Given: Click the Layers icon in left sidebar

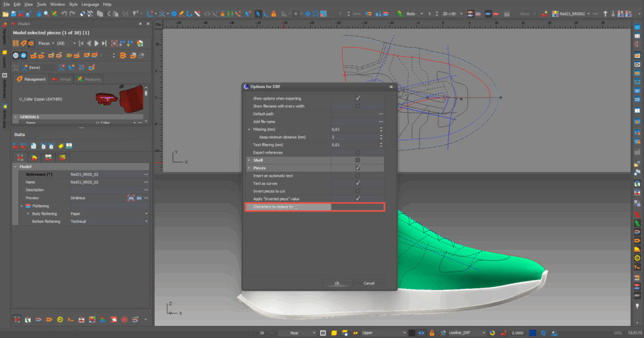Looking at the screenshot, I should (4, 57).
